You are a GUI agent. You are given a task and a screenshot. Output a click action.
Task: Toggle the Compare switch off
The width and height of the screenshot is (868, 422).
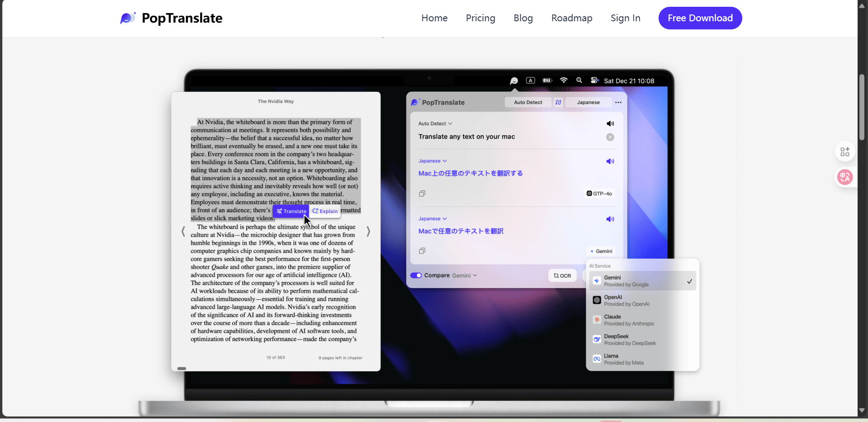click(416, 275)
